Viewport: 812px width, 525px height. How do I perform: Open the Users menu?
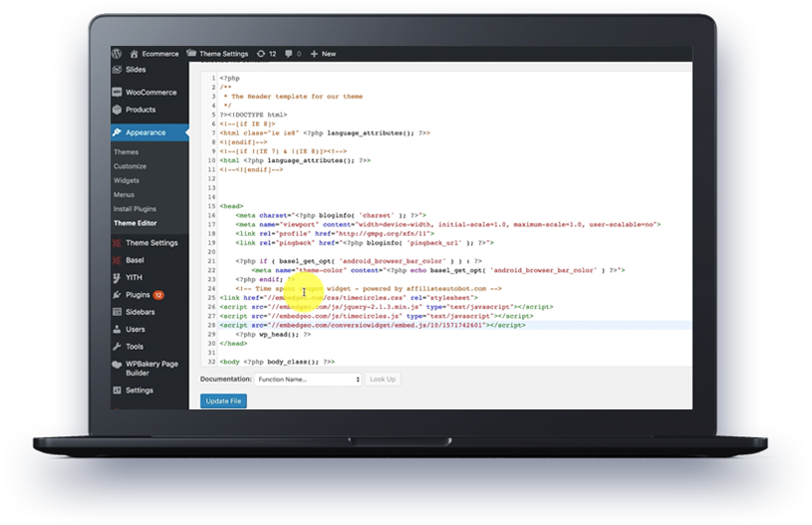(135, 329)
